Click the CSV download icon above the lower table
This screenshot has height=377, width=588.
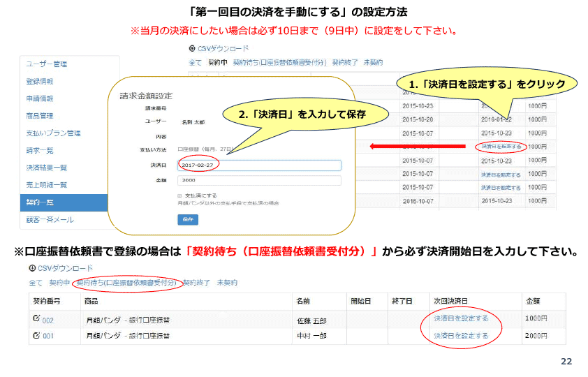pos(31,268)
